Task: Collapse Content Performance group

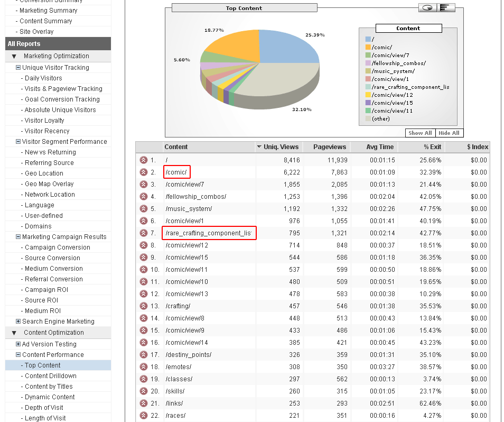Action: click(18, 355)
